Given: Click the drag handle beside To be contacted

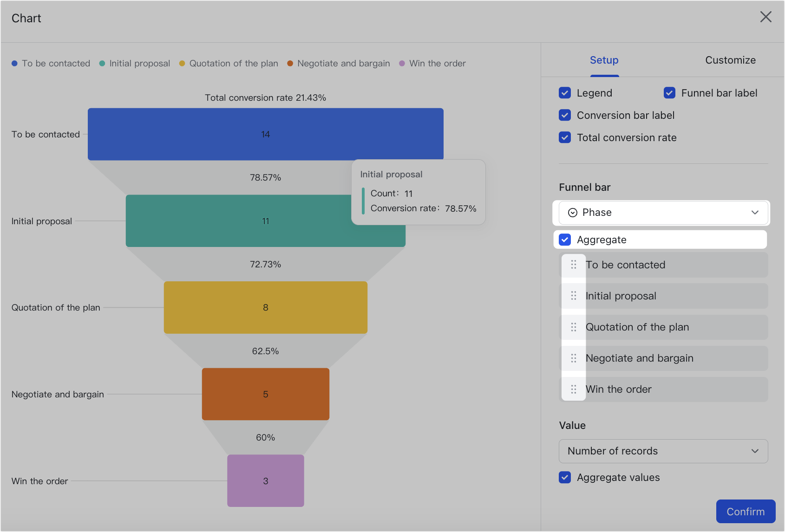Looking at the screenshot, I should tap(574, 265).
